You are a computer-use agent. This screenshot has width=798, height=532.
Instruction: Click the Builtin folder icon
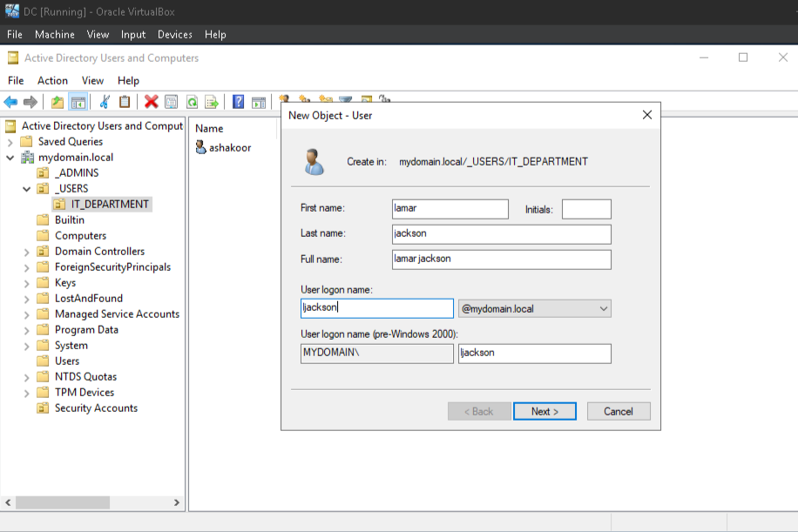(x=43, y=219)
